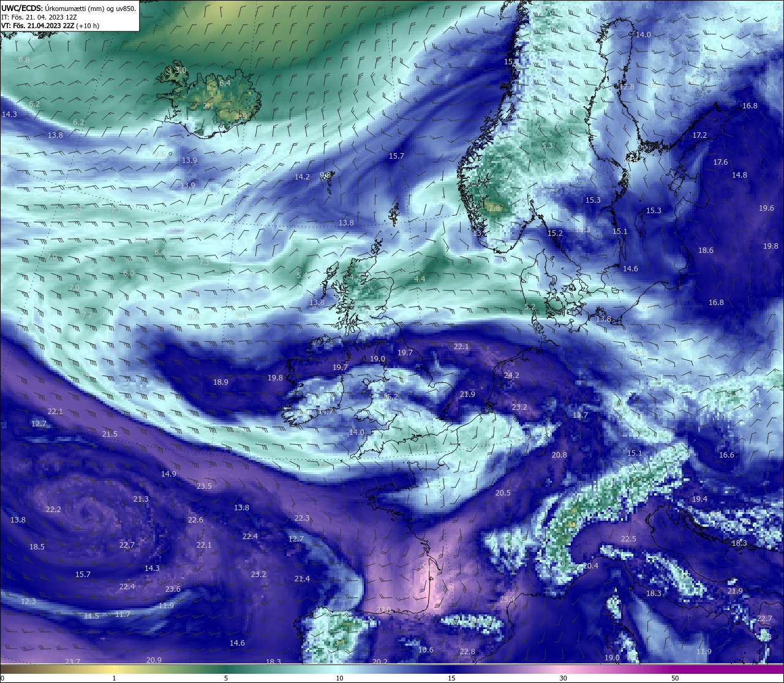Screen dimensions: 784x683
Task: Click the map value 20.2
Action: tap(380, 662)
